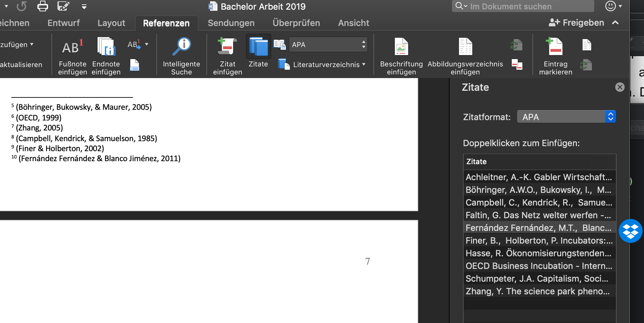Switch to the Layout tab
644x323 pixels.
pyautogui.click(x=111, y=23)
